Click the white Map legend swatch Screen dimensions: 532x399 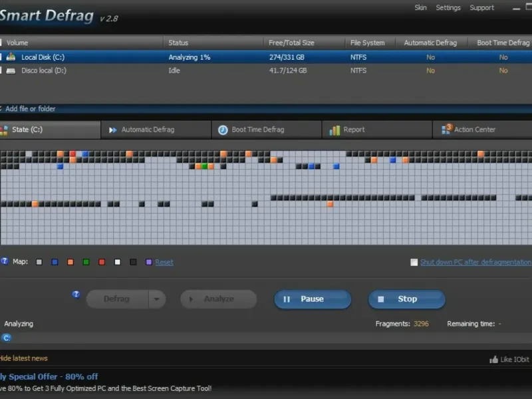118,262
